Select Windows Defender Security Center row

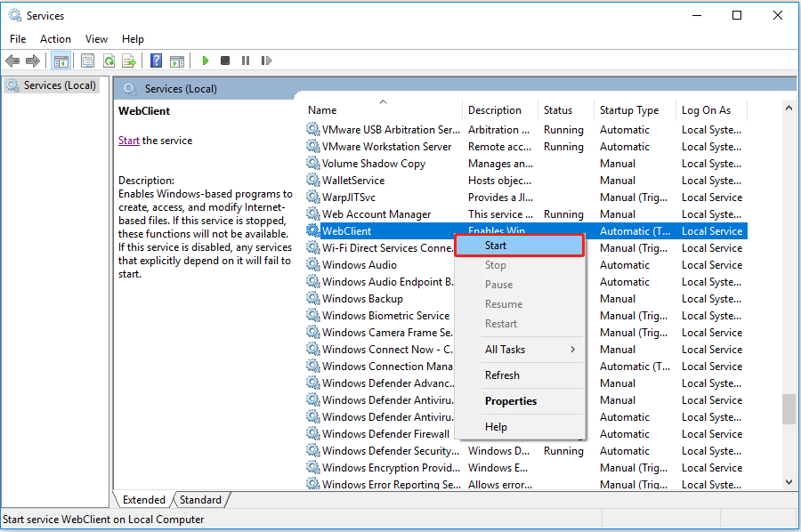[526, 450]
